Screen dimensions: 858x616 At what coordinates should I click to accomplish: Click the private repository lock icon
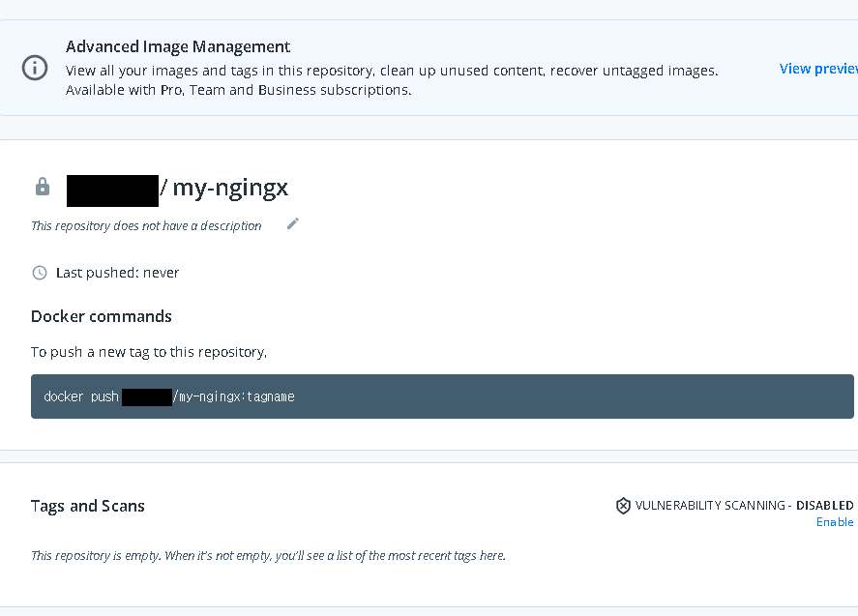point(43,187)
